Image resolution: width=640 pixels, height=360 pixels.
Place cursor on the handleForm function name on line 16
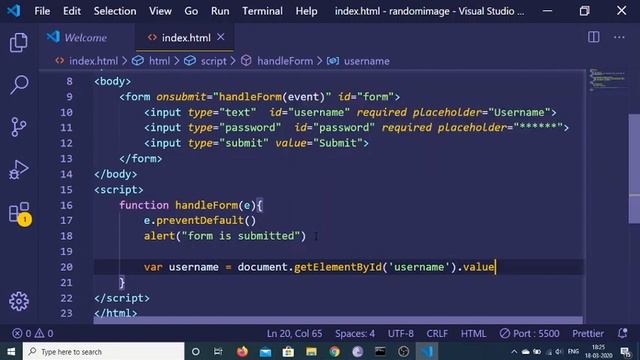coord(207,205)
